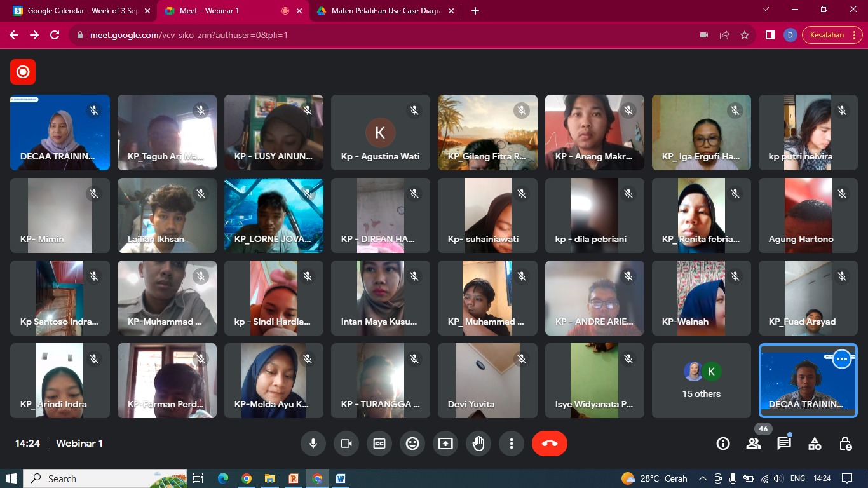Expand options on DECAA self-view tile

coord(842,359)
